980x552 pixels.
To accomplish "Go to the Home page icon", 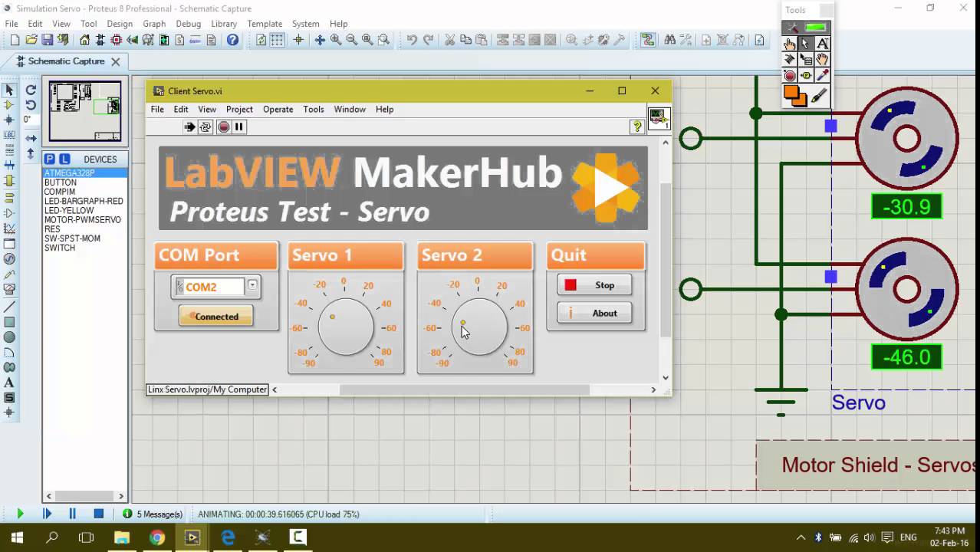I will (x=84, y=40).
